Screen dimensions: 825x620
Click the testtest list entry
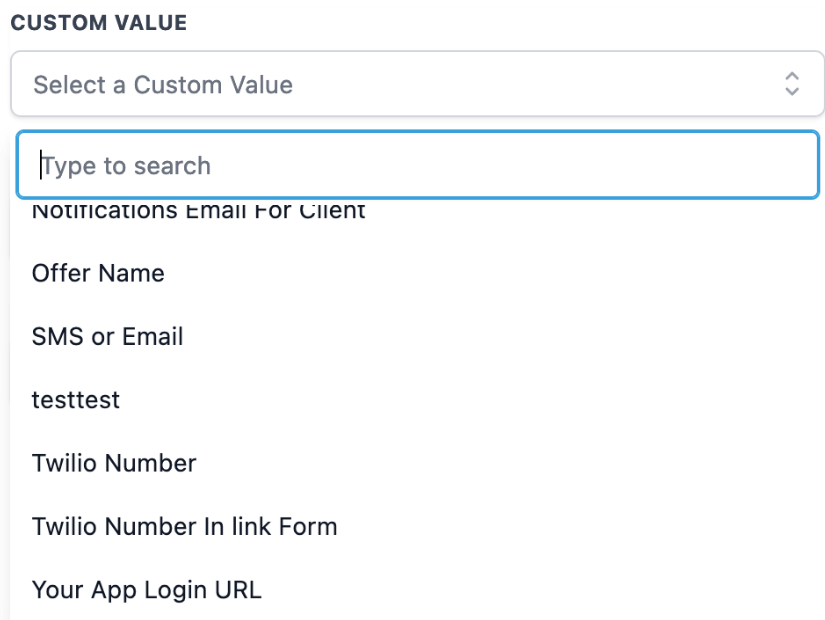tap(76, 400)
